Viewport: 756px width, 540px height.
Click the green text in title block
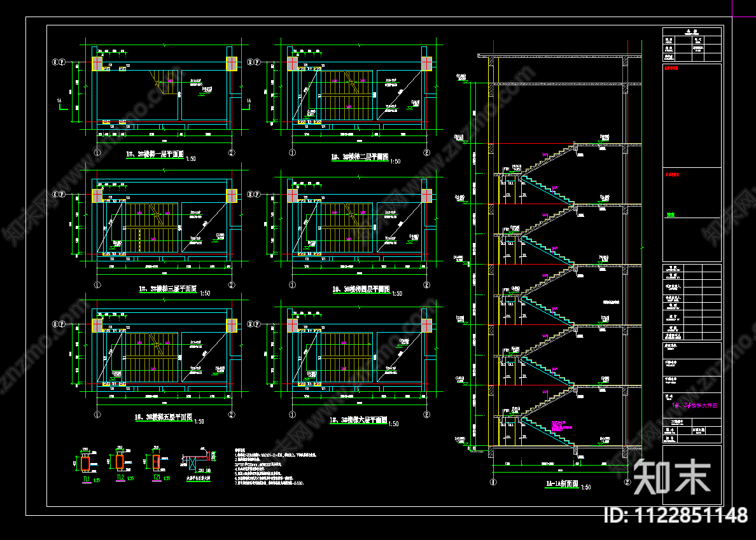tap(670, 215)
